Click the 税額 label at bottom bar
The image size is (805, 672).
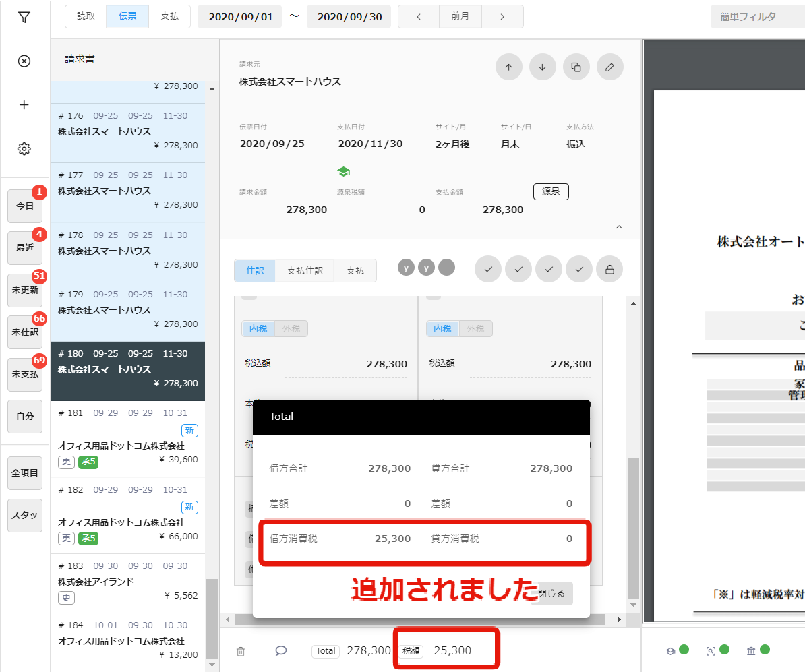411,651
